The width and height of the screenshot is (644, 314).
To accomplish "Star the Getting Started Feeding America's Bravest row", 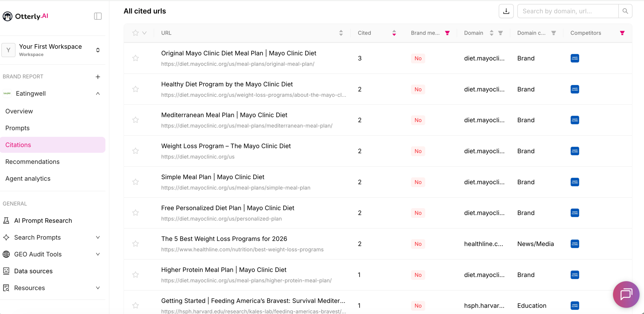I will tap(136, 305).
